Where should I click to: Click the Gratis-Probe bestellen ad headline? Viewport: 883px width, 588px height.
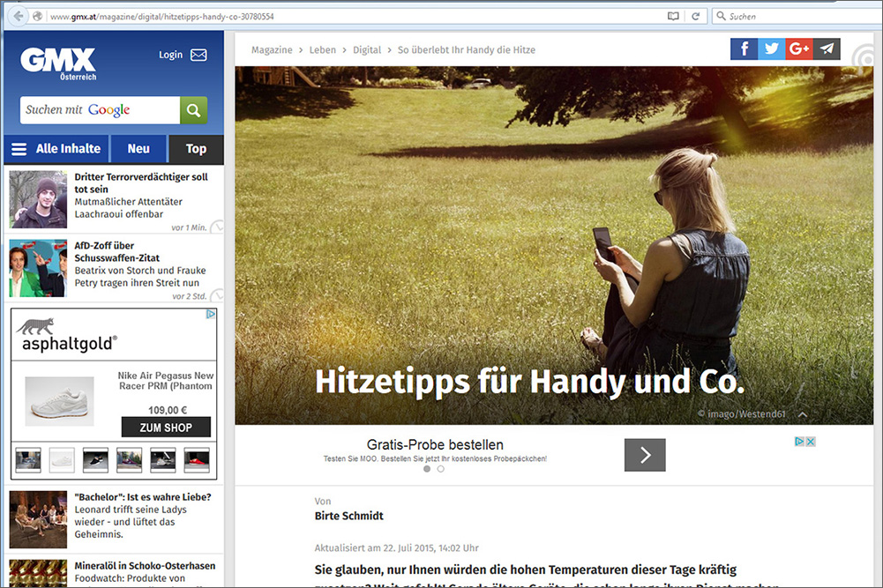(435, 444)
